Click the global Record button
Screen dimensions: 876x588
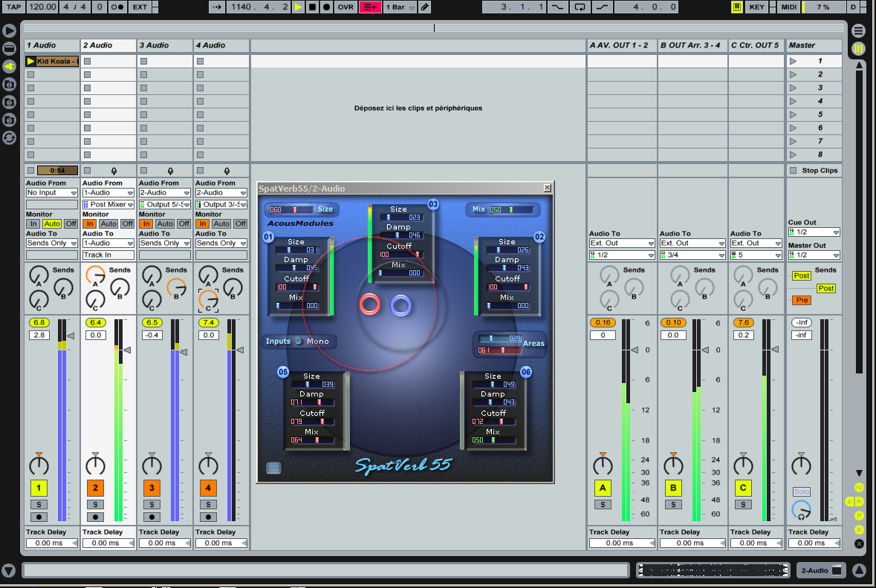point(326,7)
